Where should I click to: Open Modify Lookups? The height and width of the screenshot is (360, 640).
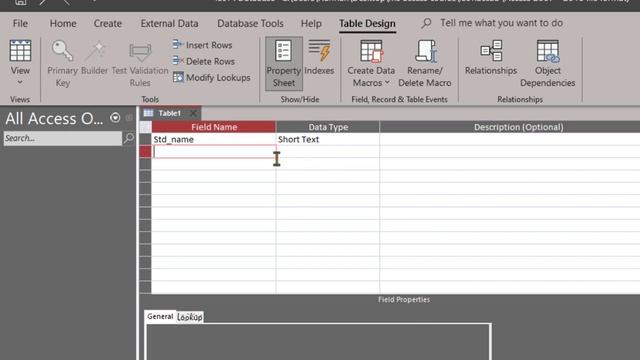coord(211,78)
